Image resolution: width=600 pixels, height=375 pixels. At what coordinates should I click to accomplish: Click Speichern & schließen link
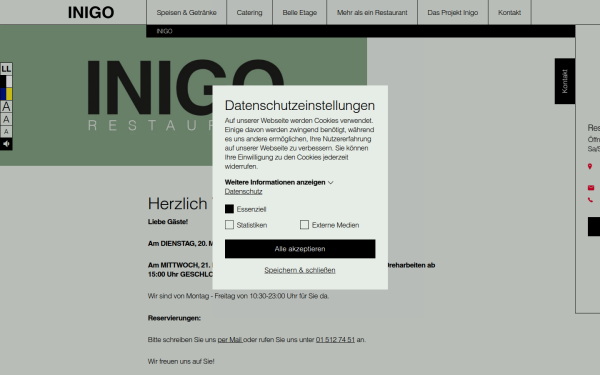pyautogui.click(x=300, y=270)
